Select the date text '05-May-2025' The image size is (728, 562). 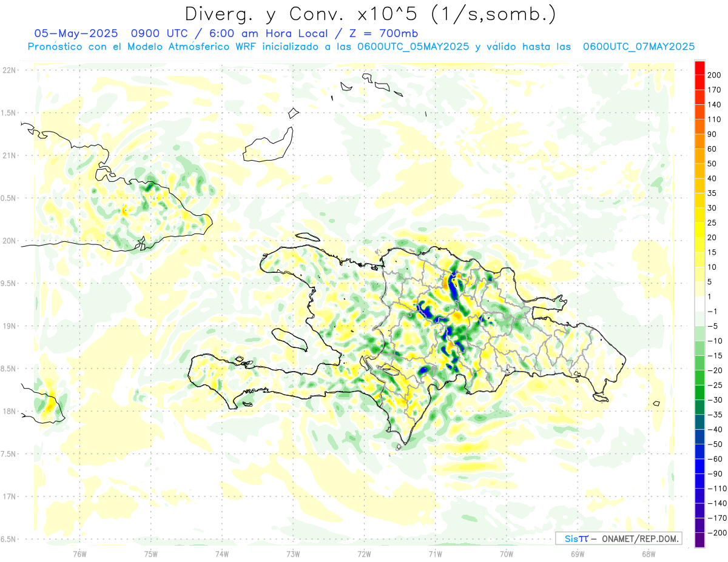[x=75, y=33]
